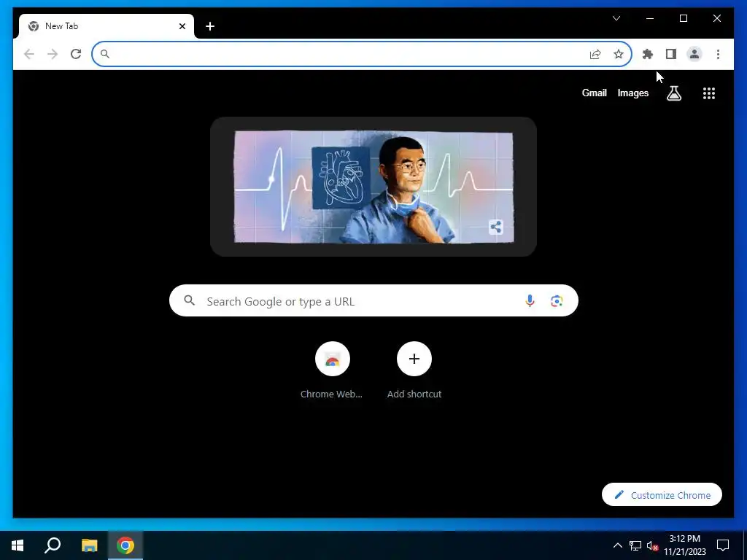Click Customize Chrome button
The height and width of the screenshot is (560, 747).
click(x=662, y=495)
